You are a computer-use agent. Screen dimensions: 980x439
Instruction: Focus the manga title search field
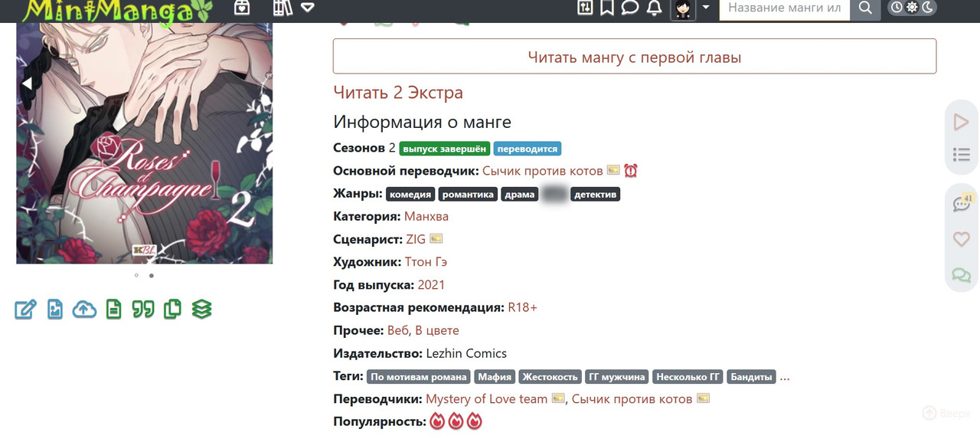(x=785, y=8)
